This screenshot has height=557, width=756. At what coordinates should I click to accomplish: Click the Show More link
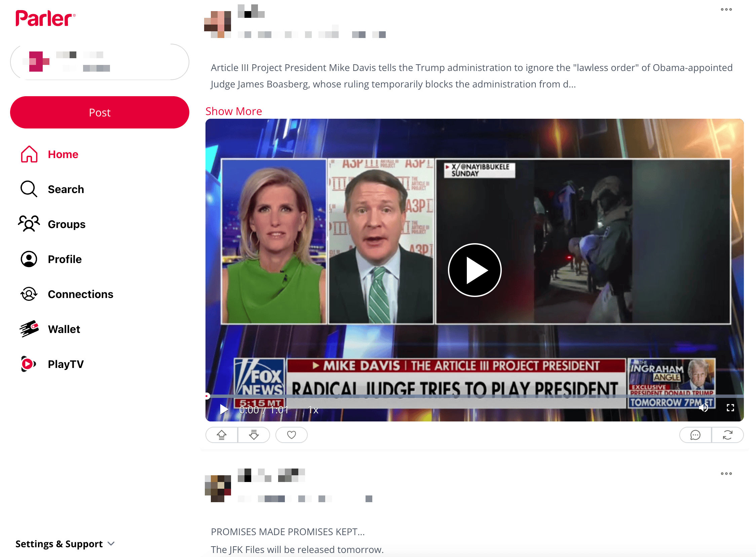coord(234,111)
